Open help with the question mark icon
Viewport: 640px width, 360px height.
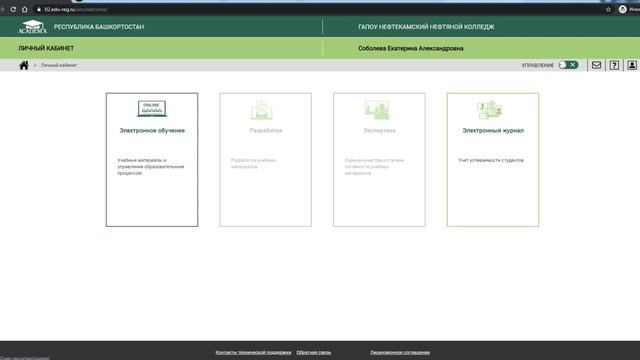(614, 65)
